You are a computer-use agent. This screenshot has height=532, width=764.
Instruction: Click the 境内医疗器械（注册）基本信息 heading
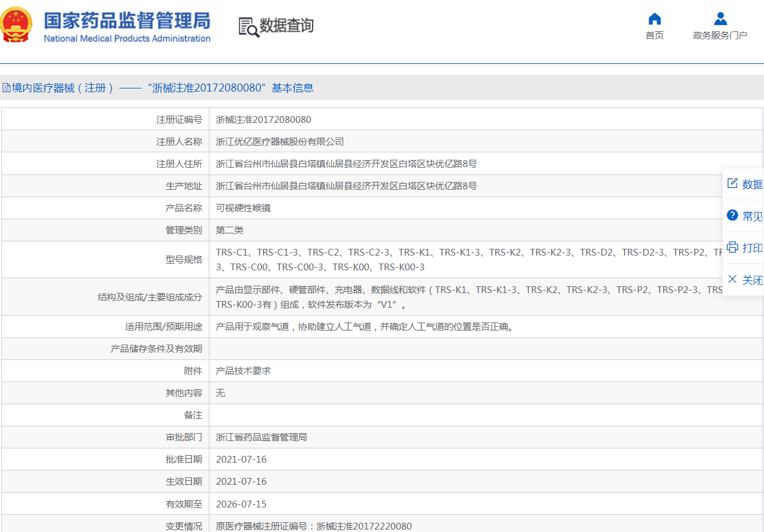point(163,88)
